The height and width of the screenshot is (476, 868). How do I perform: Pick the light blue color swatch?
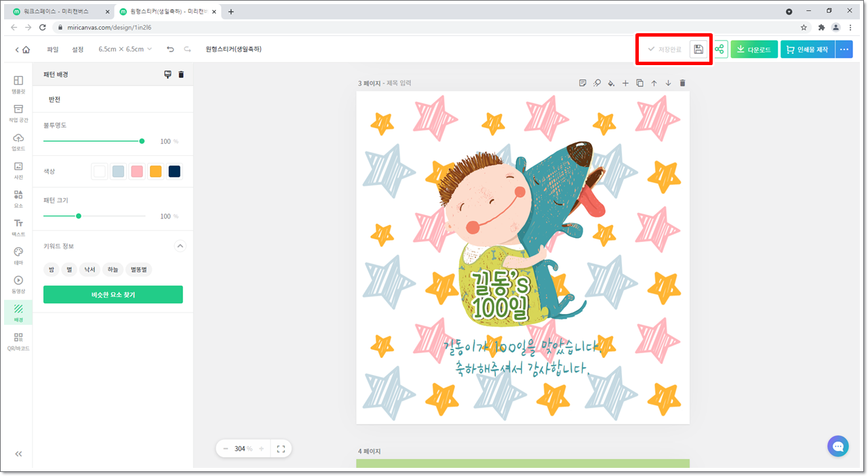click(118, 172)
